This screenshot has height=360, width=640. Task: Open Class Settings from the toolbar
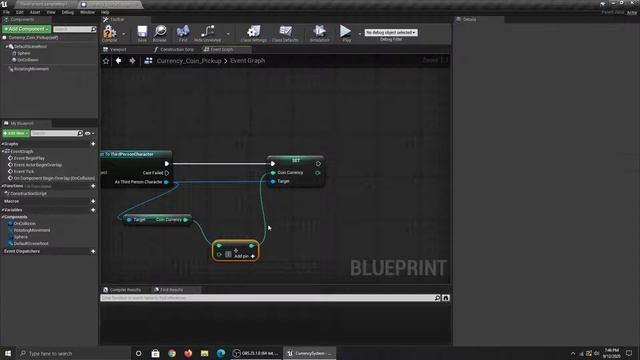point(253,33)
